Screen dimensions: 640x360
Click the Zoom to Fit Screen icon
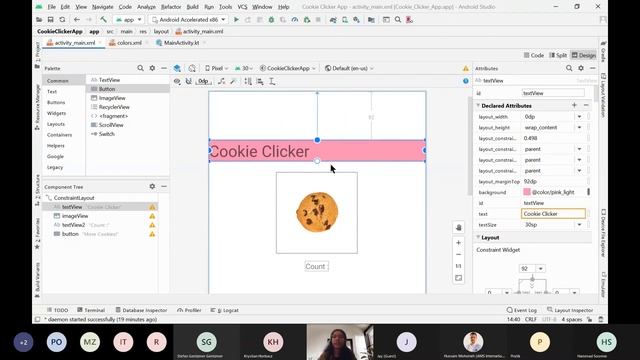(x=458, y=278)
